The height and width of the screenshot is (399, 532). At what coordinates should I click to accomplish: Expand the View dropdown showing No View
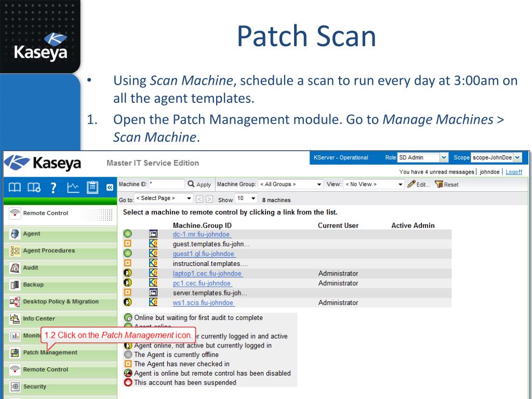(374, 184)
